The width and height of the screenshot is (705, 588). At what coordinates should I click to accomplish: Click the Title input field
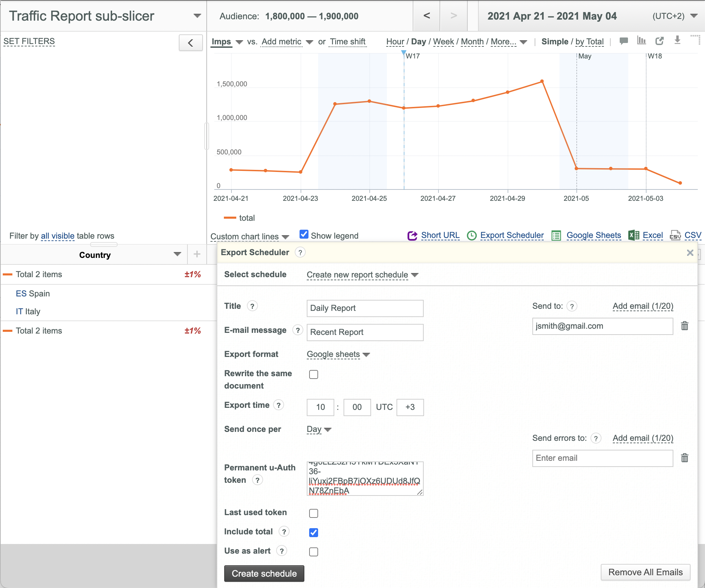tap(365, 308)
